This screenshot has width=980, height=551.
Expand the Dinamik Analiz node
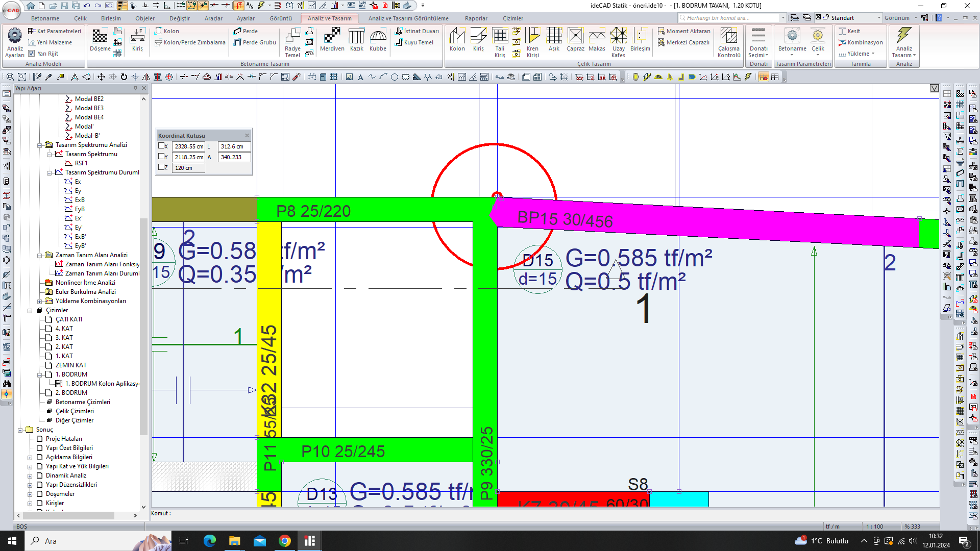(x=30, y=475)
